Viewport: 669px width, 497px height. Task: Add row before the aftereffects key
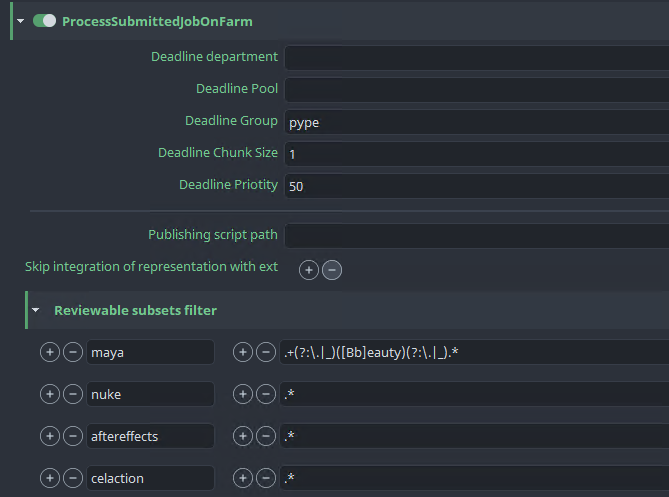(49, 436)
